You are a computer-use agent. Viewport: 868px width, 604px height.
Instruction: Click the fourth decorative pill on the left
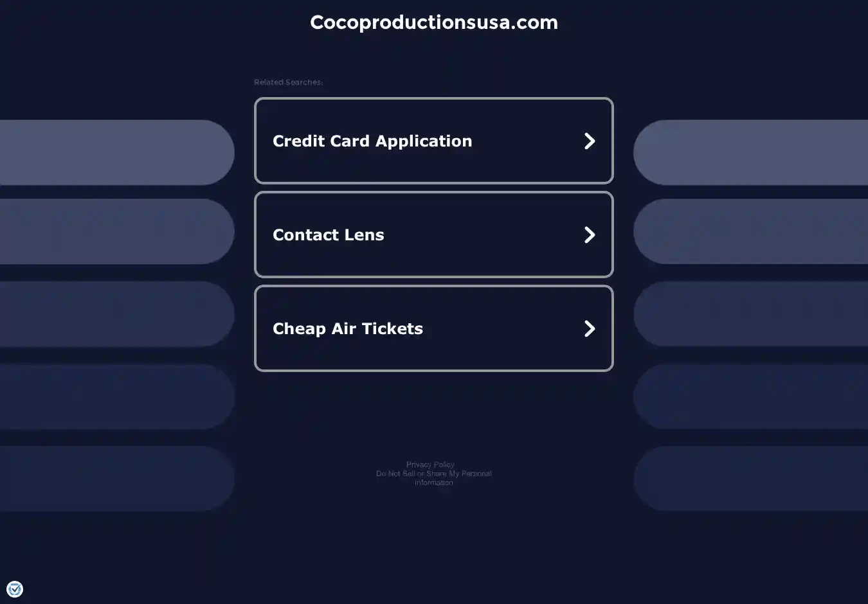click(x=116, y=396)
